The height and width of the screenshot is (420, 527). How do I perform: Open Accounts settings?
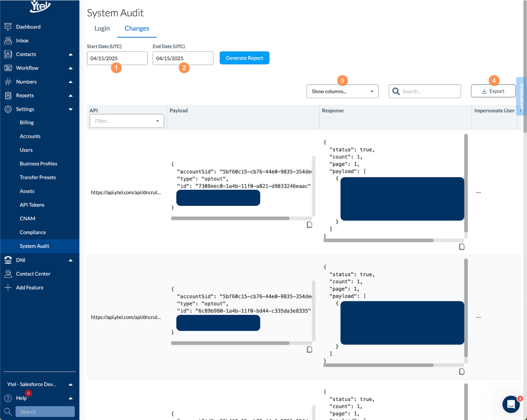tap(30, 136)
